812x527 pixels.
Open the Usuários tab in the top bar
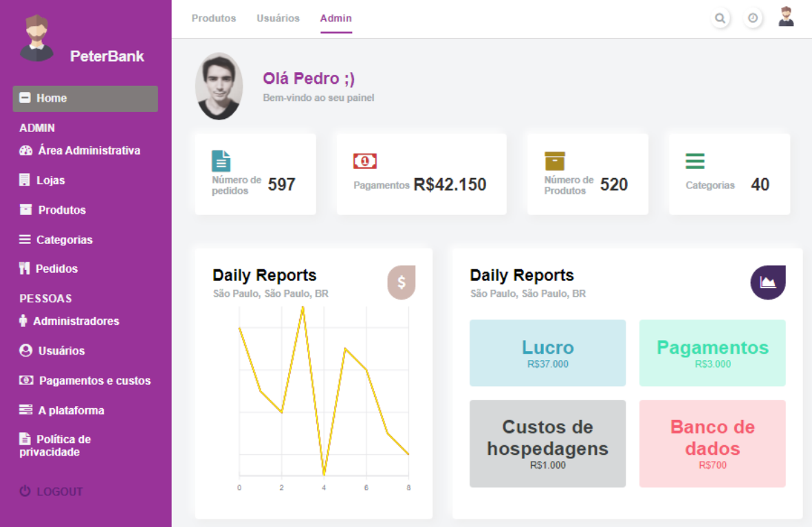tap(278, 19)
